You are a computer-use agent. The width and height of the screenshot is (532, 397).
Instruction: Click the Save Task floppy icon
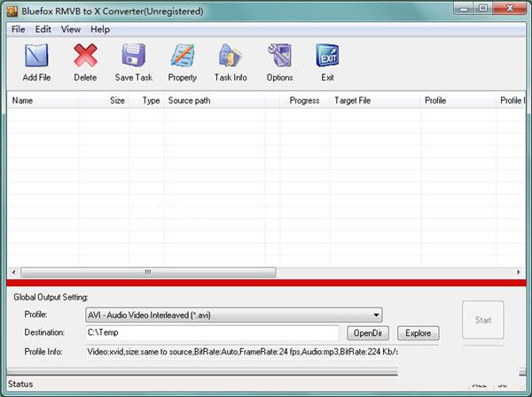(134, 55)
